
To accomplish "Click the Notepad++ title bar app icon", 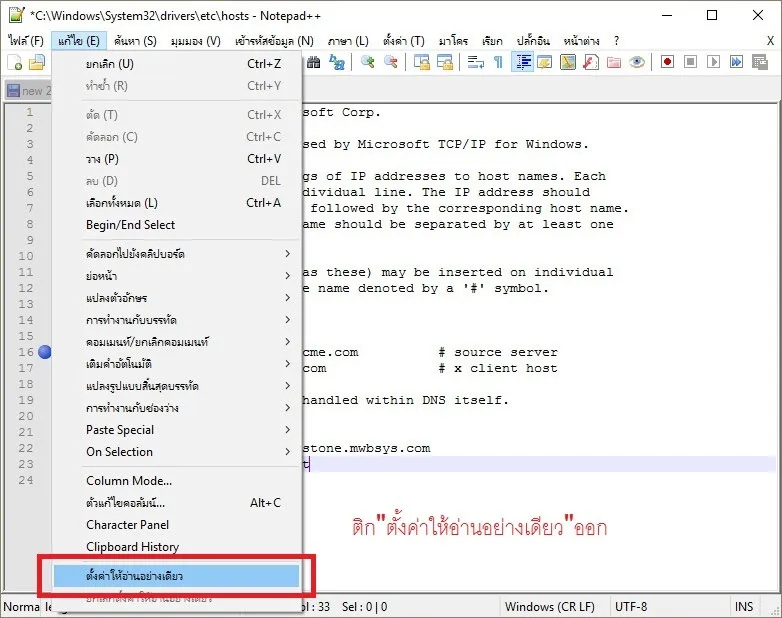I will (16, 15).
